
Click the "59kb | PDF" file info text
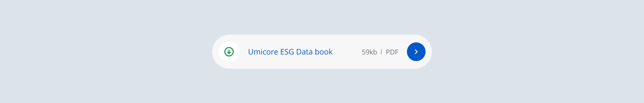(x=380, y=52)
